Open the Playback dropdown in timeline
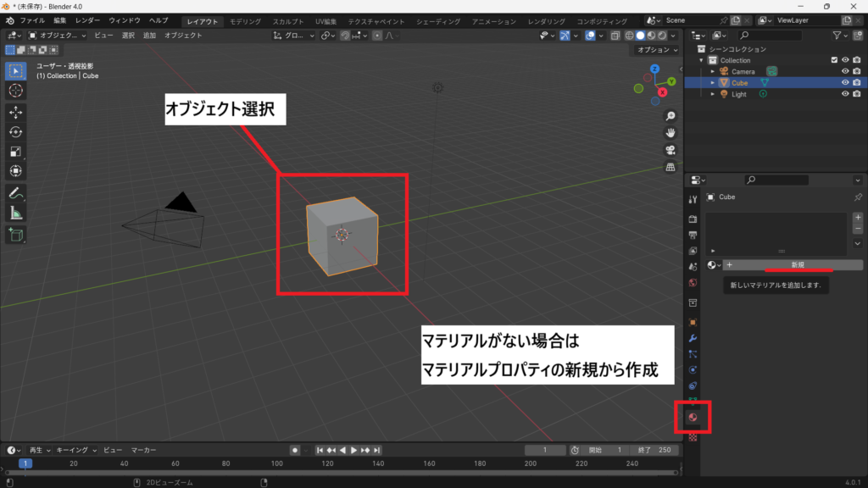868x488 pixels. pyautogui.click(x=39, y=451)
